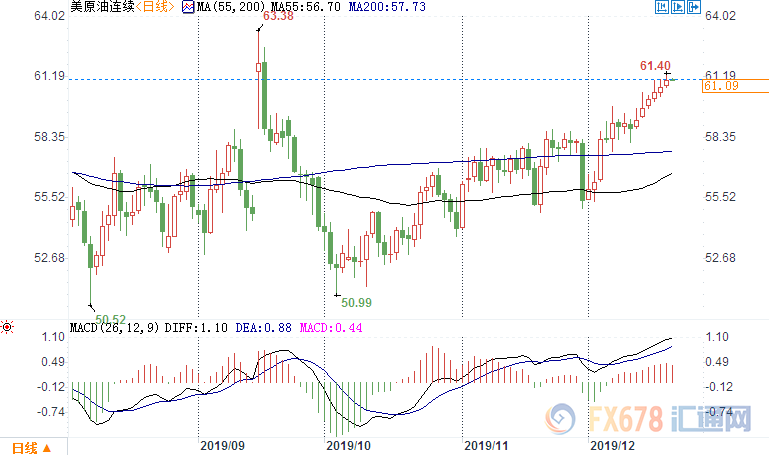769x455 pixels.
Task: Click the 2019/12 date axis label
Action: pyautogui.click(x=612, y=446)
